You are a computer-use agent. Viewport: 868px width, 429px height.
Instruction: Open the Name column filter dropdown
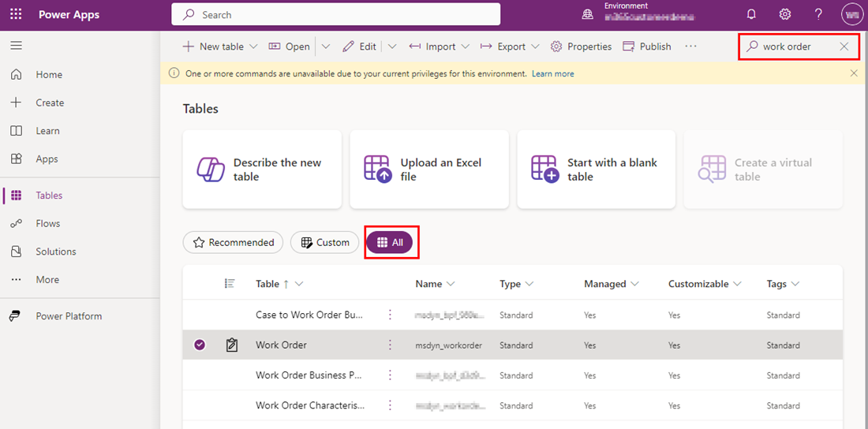[x=450, y=284]
